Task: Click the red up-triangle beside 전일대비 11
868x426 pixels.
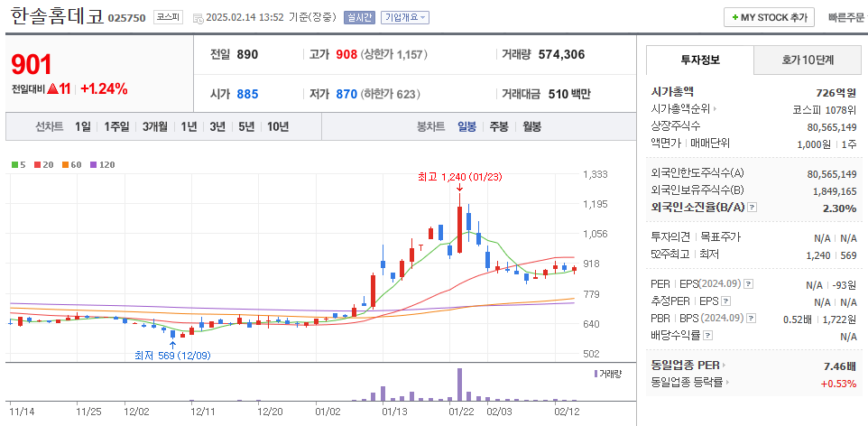Action: click(52, 88)
